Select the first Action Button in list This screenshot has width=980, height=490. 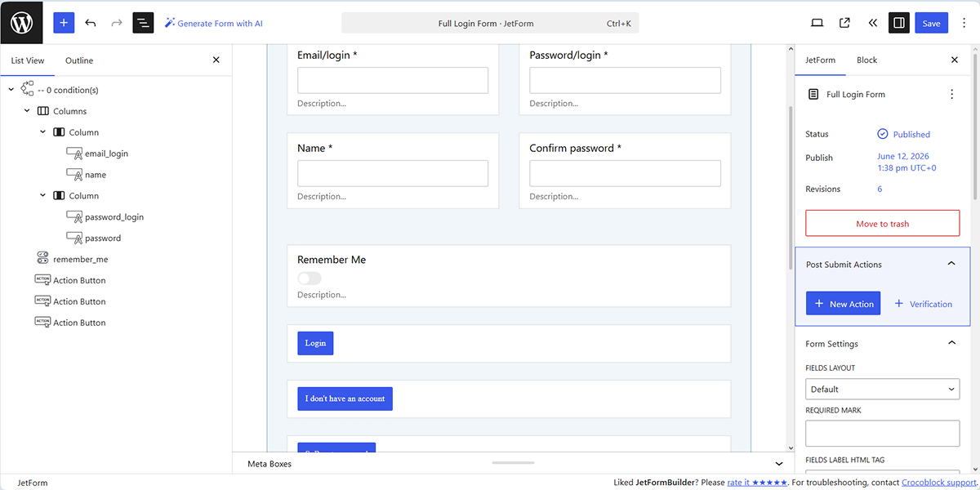[79, 281]
